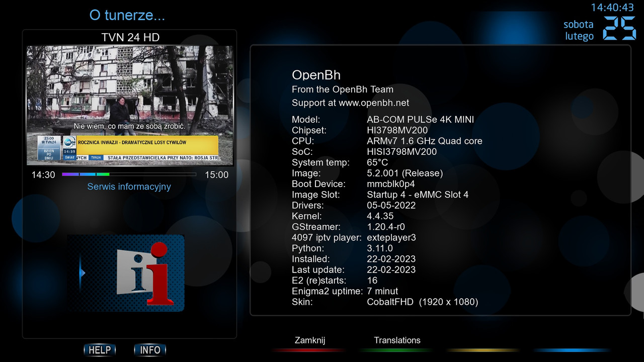Select the green Translations button
Screen dimensions: 644x362
pyautogui.click(x=397, y=340)
